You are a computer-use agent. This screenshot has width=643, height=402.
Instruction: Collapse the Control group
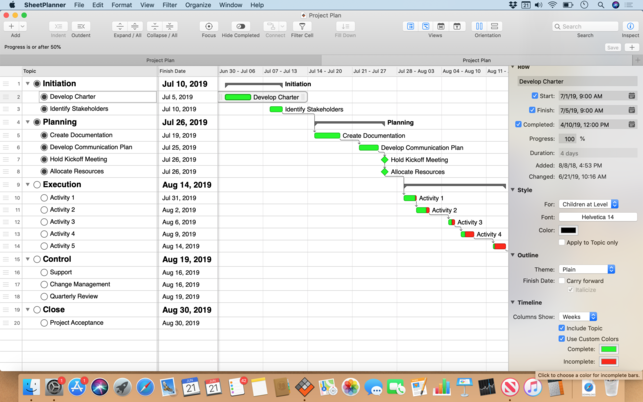(27, 259)
